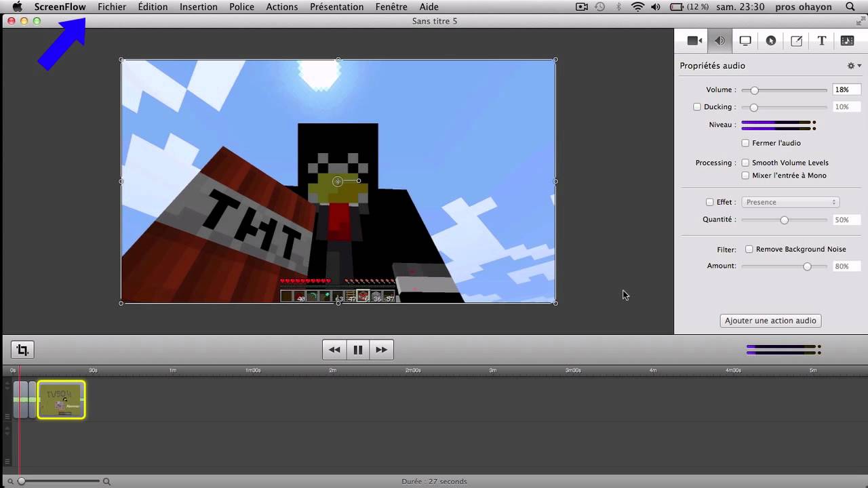Click the Ducking 10% field
The height and width of the screenshot is (488, 868).
[846, 107]
